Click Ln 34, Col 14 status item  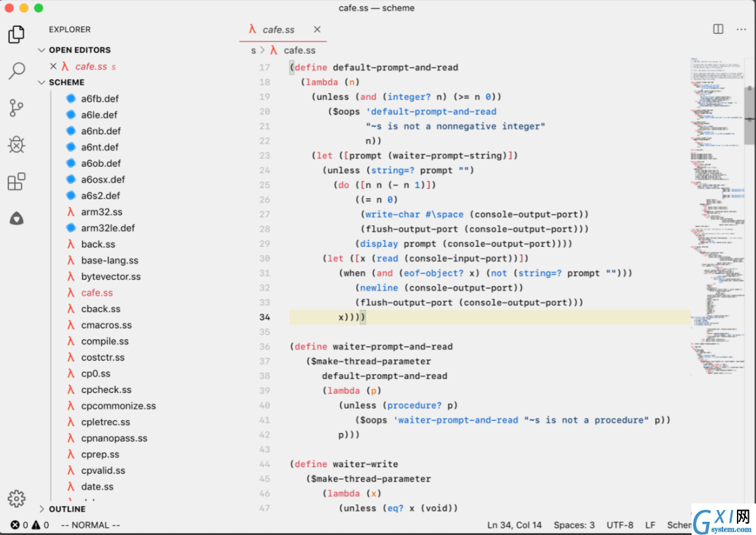[515, 525]
